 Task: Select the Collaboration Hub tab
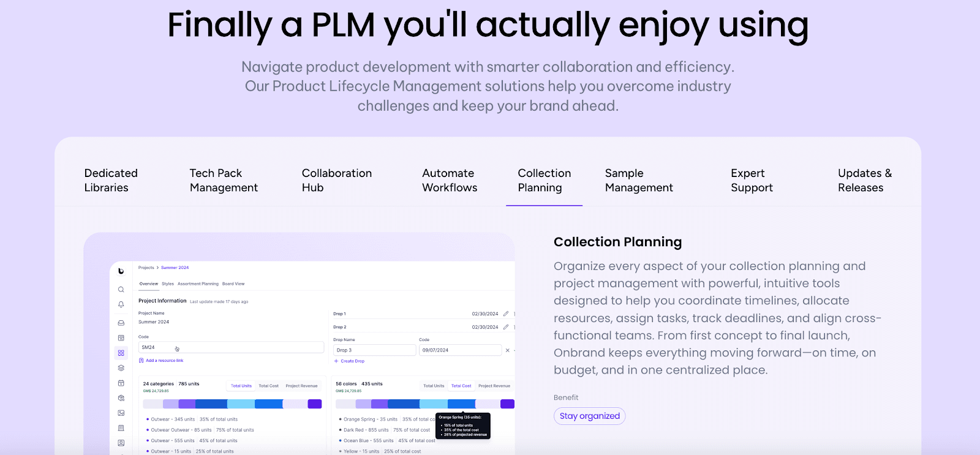[x=337, y=181]
